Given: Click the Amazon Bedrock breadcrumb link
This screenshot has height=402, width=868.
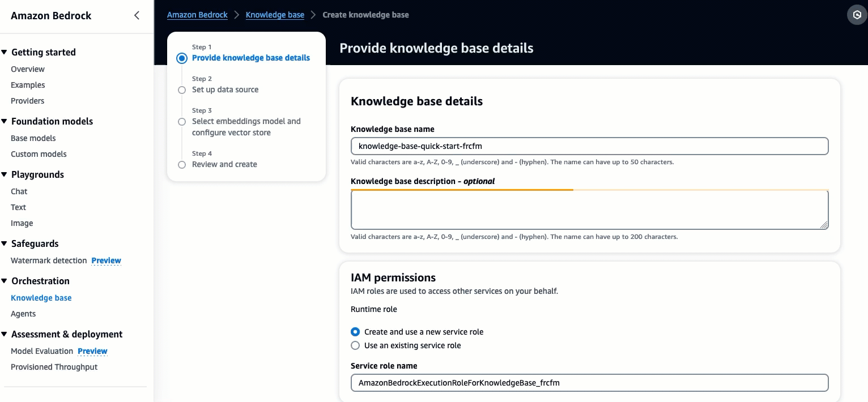Looking at the screenshot, I should (x=197, y=15).
